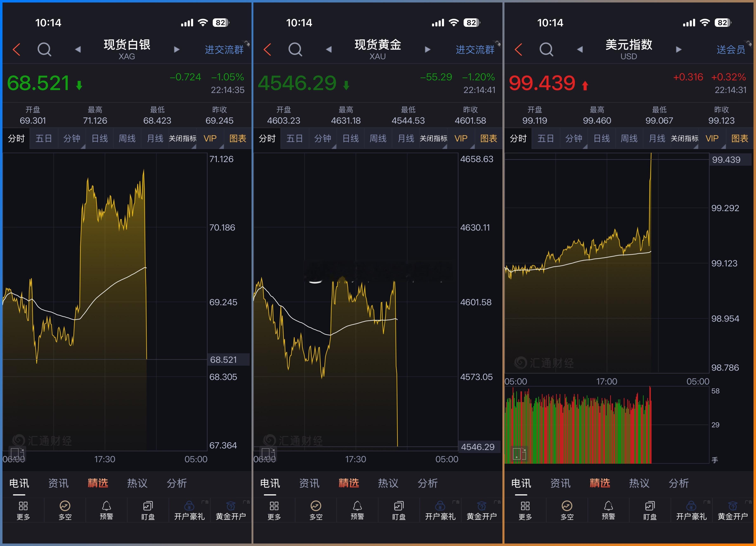Tap back arrow in 现货白银 panel
The image size is (756, 546).
(x=17, y=49)
